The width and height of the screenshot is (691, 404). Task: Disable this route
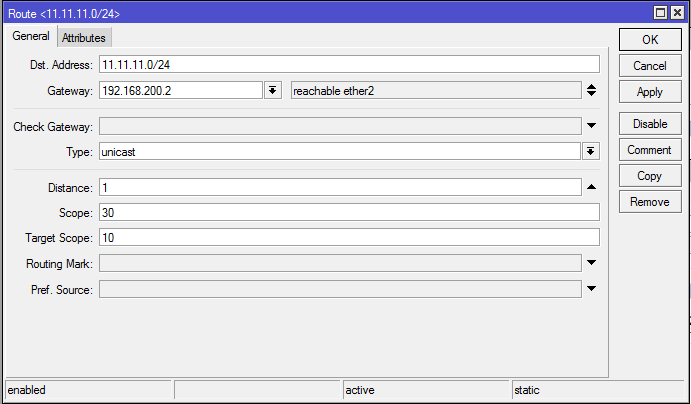click(649, 124)
